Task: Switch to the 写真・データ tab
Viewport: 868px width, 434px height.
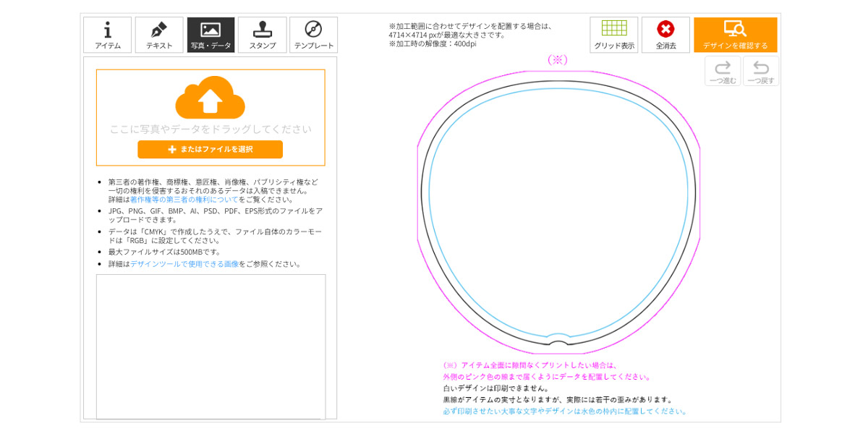Action: [x=210, y=35]
